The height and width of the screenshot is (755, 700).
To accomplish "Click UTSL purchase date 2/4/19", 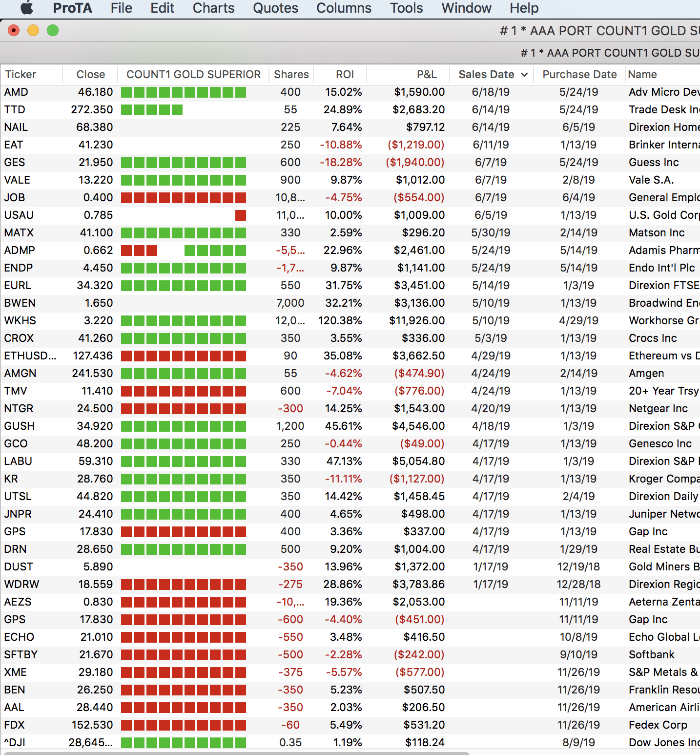I will coord(578,496).
